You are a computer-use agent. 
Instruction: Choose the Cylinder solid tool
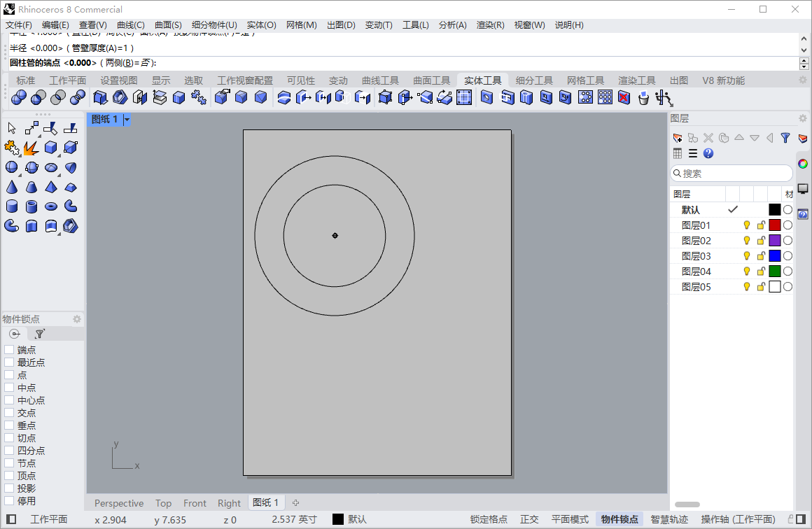click(x=11, y=206)
